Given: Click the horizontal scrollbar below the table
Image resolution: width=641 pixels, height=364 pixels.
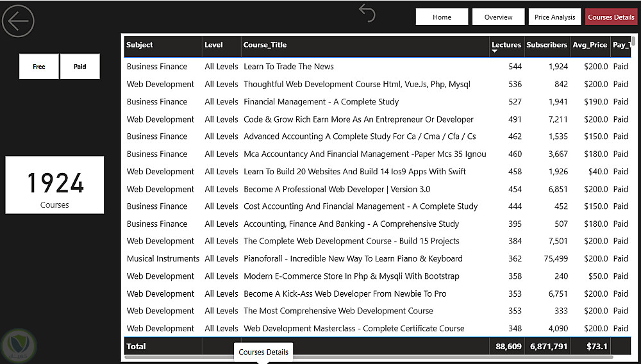Looking at the screenshot, I should pyautogui.click(x=369, y=357).
